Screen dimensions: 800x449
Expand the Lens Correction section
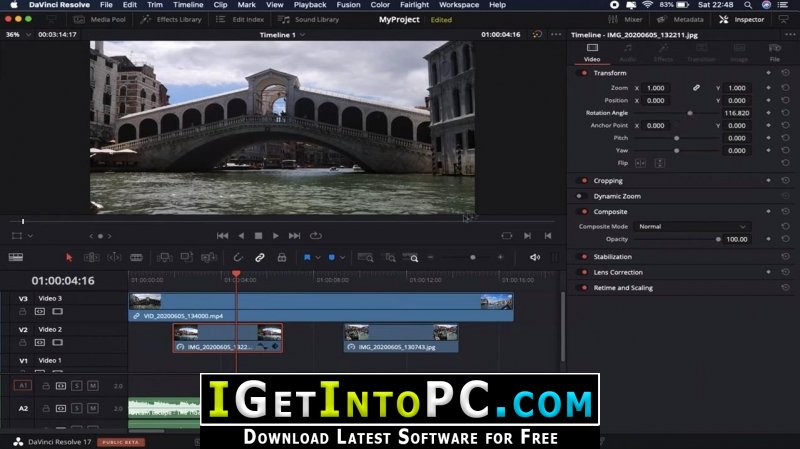pos(618,272)
